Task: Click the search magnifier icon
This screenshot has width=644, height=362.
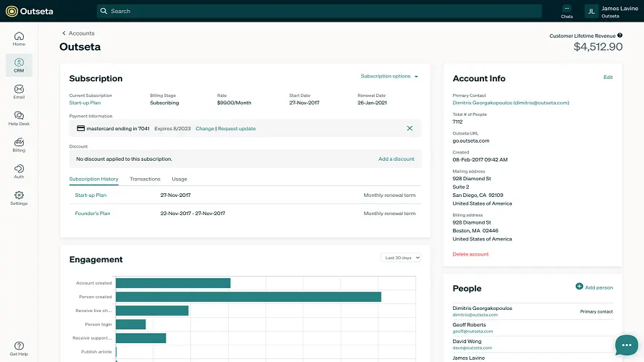Action: click(x=104, y=11)
